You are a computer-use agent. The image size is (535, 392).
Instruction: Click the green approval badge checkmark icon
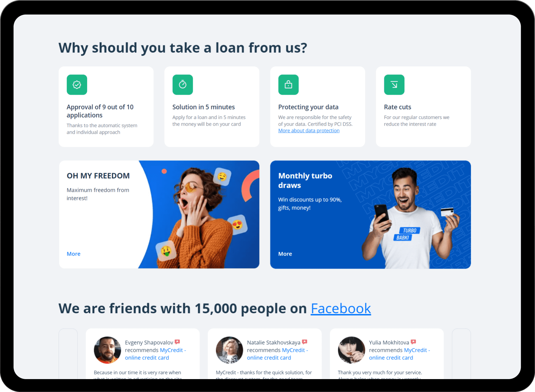click(x=77, y=85)
